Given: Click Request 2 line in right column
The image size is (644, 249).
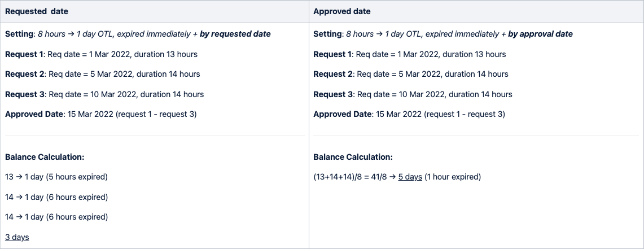Looking at the screenshot, I should (x=411, y=74).
